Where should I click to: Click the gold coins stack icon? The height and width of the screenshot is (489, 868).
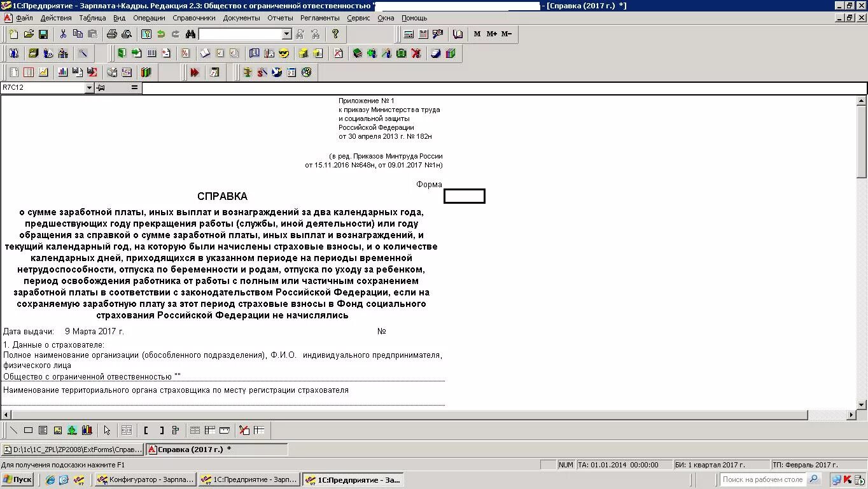pyautogui.click(x=304, y=53)
